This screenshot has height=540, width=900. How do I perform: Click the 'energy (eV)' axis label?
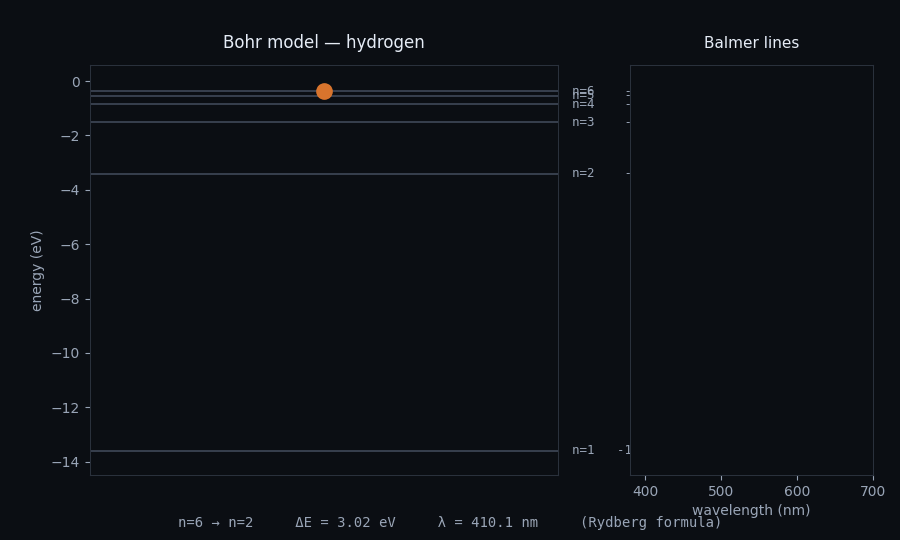(x=37, y=271)
